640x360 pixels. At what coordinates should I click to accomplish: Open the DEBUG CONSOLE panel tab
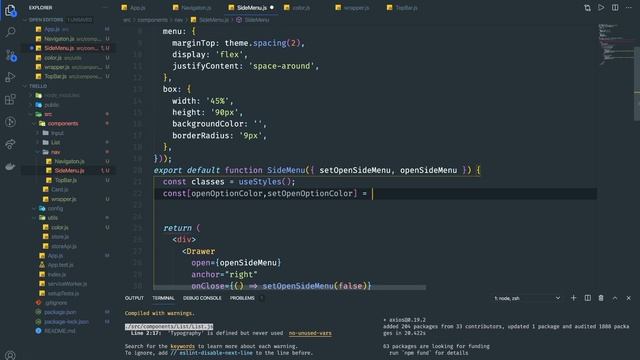(x=202, y=298)
